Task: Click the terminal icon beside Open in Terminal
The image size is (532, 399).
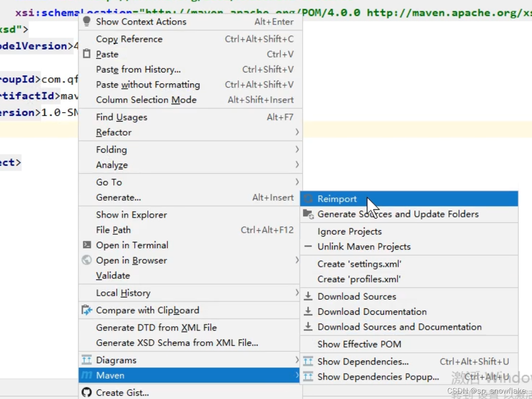Action: [87, 245]
